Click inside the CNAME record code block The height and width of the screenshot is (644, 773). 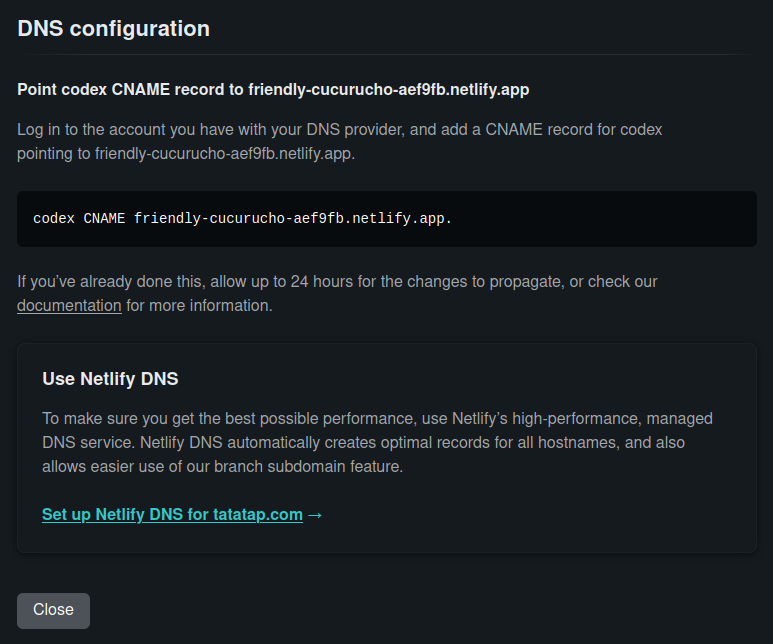pyautogui.click(x=387, y=219)
